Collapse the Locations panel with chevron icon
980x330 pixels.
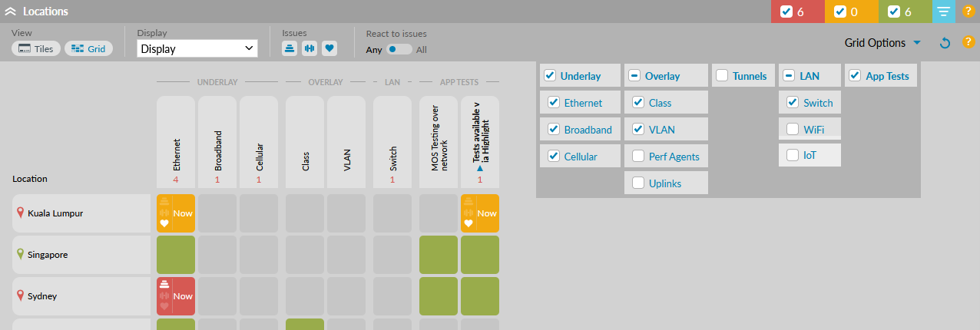click(x=11, y=12)
